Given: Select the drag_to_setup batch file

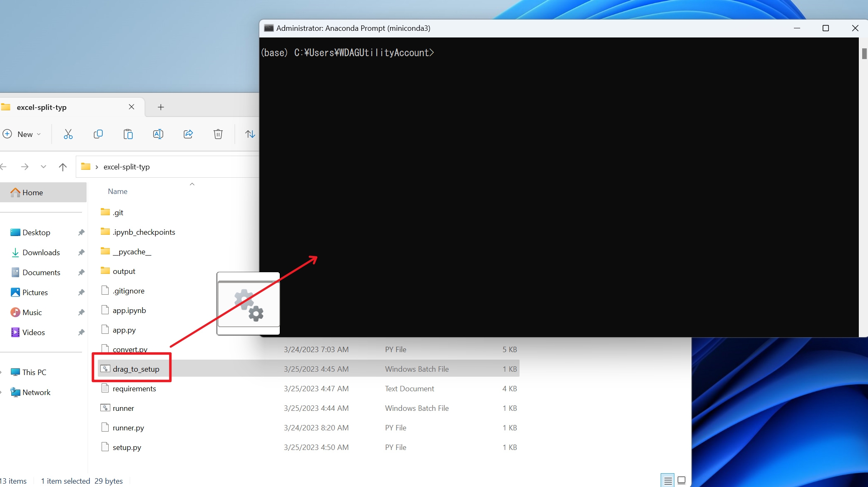Looking at the screenshot, I should pos(136,369).
